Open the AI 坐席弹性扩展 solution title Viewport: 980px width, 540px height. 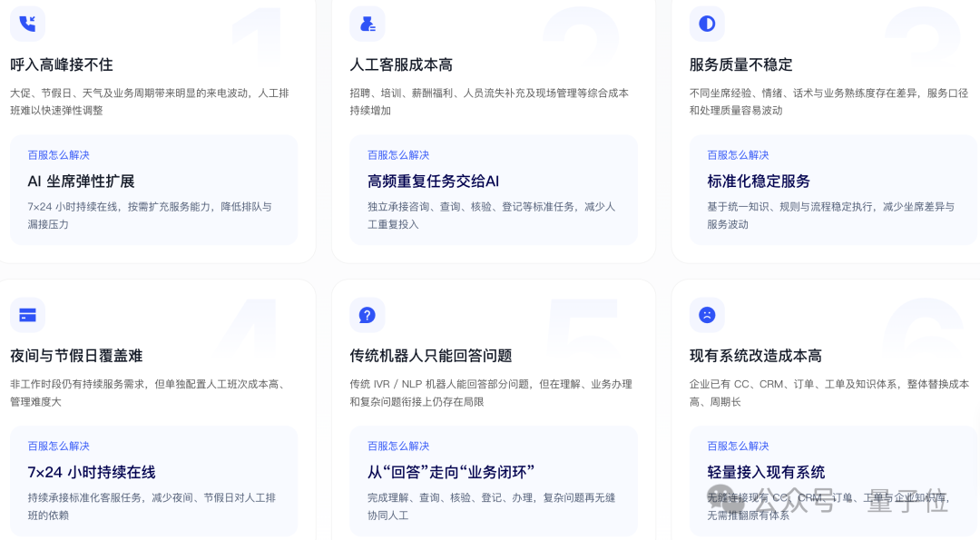tap(82, 182)
